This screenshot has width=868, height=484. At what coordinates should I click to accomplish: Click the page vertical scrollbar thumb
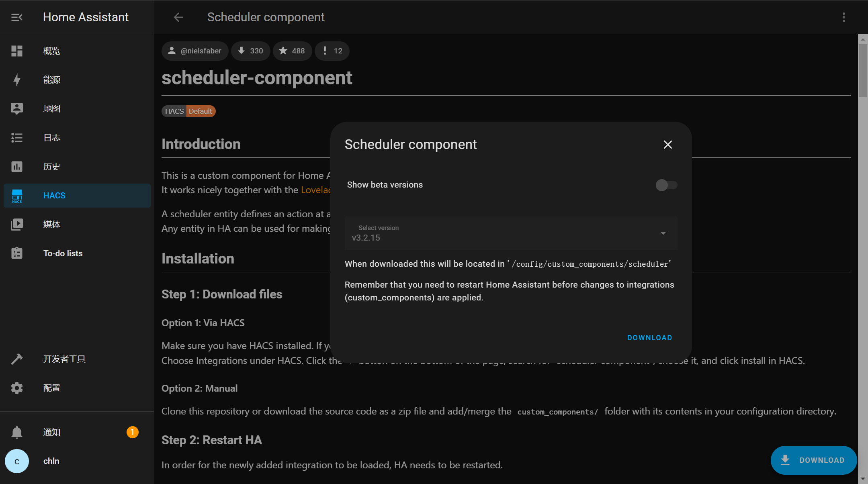coord(863,70)
